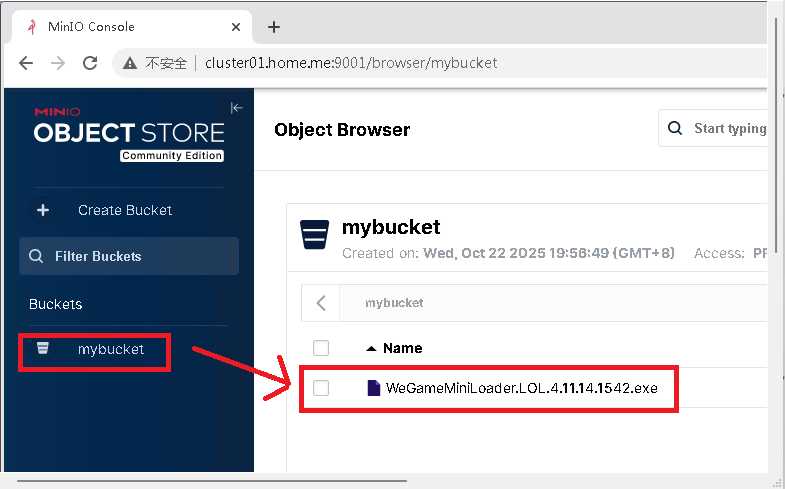Click the Object Browser heading
785x489 pixels.
342,130
